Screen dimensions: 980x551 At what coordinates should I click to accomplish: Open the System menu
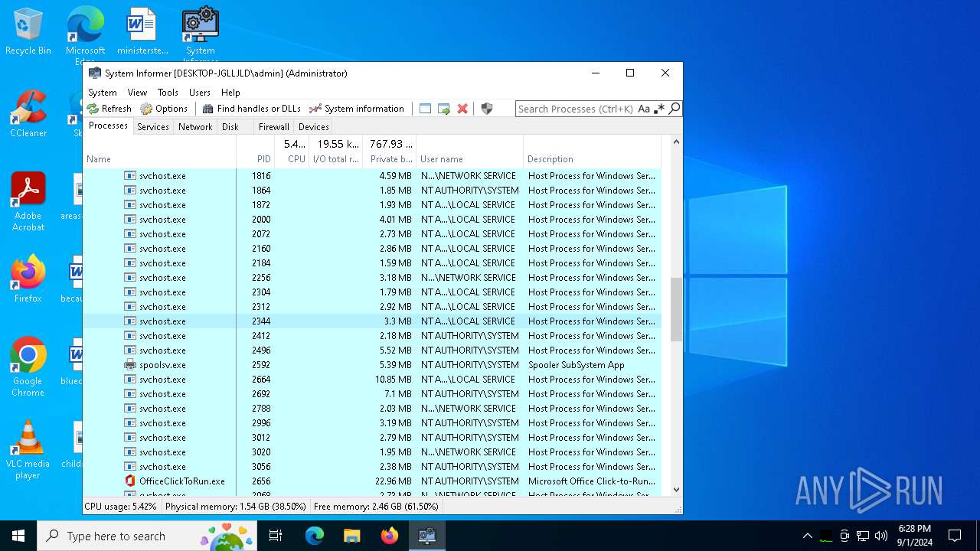[103, 92]
